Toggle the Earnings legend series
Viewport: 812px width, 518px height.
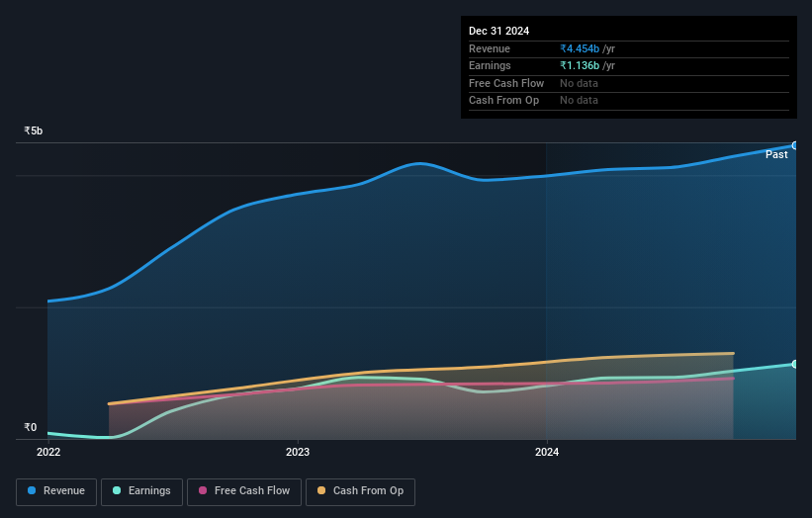(x=141, y=491)
